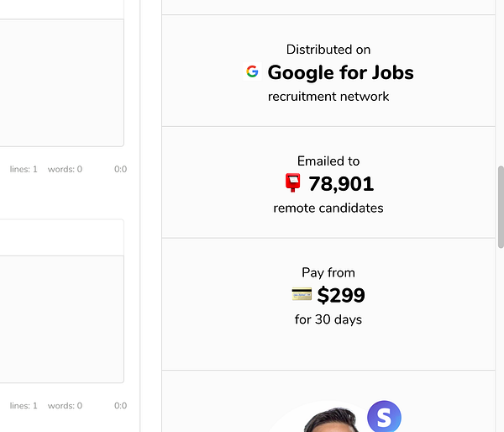Click the for 30 days text
The width and height of the screenshot is (504, 432).
tap(328, 319)
